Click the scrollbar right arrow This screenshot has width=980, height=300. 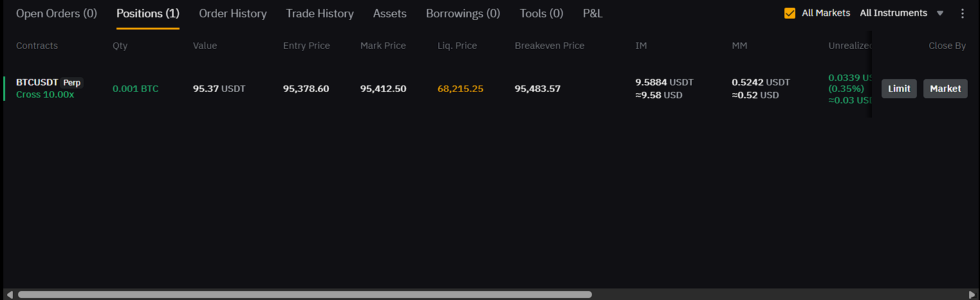pyautogui.click(x=972, y=294)
